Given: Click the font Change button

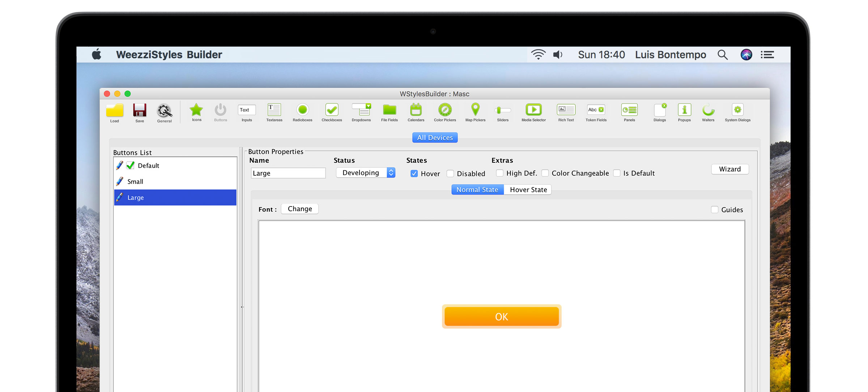Looking at the screenshot, I should (x=300, y=209).
